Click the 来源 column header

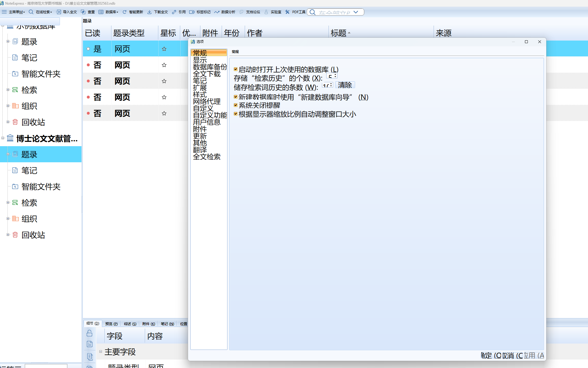[x=443, y=33]
